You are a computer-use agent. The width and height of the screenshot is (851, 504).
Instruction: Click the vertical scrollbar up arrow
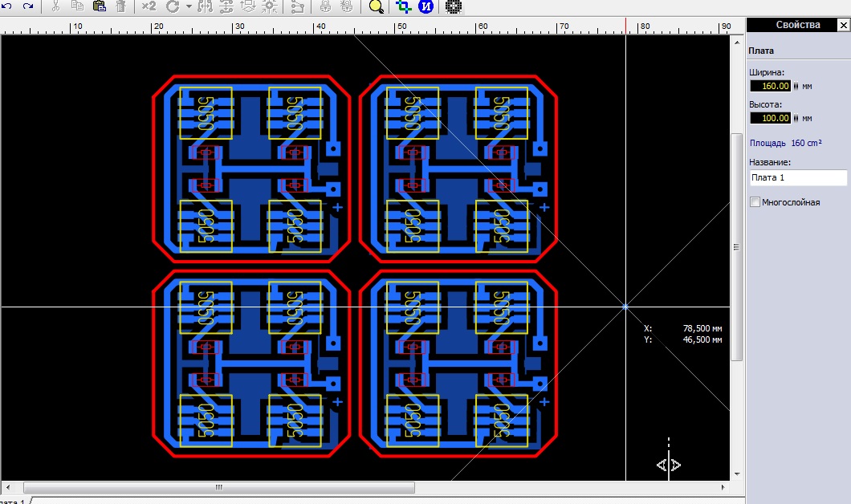pos(736,42)
